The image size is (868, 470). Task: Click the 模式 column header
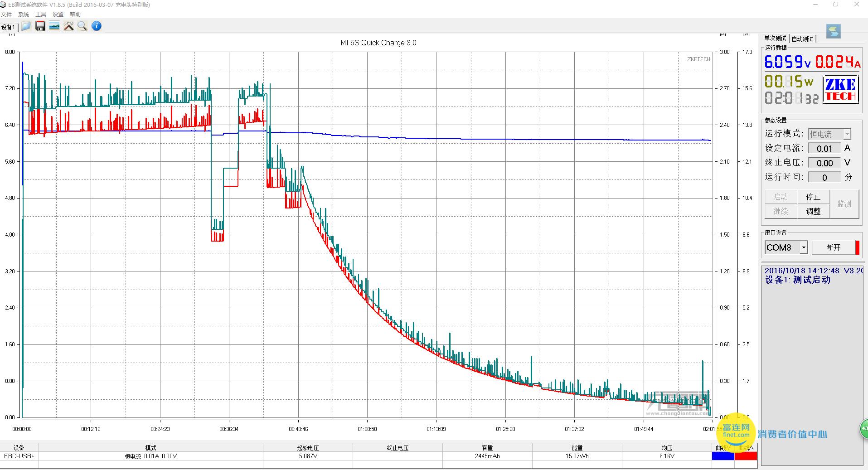[151, 448]
